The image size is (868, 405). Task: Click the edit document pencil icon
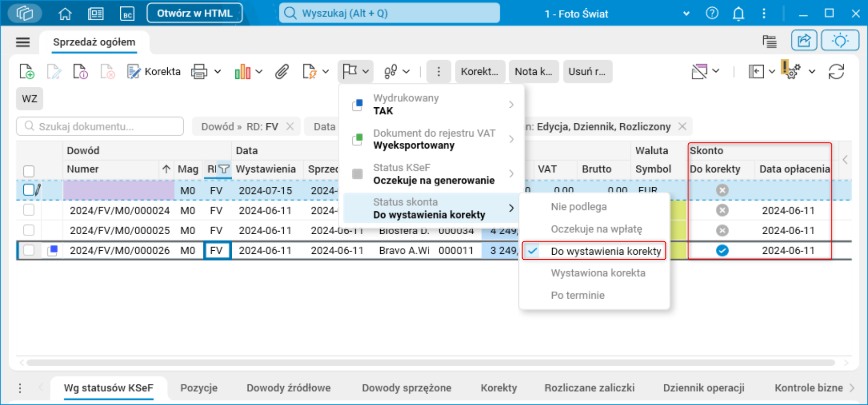coord(53,72)
